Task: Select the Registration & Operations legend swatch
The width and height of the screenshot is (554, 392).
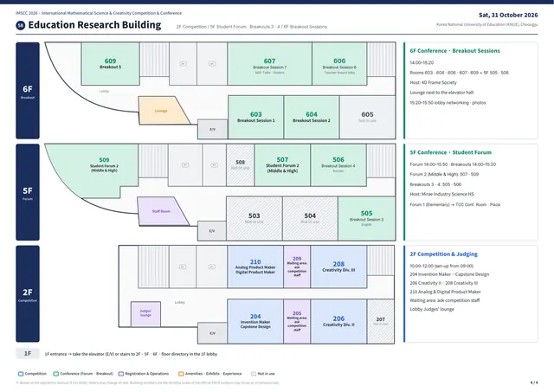Action: tap(121, 374)
